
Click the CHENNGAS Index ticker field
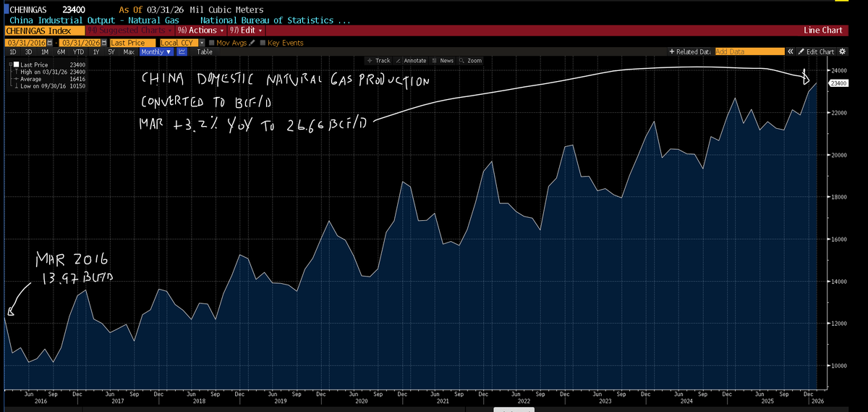(x=45, y=30)
